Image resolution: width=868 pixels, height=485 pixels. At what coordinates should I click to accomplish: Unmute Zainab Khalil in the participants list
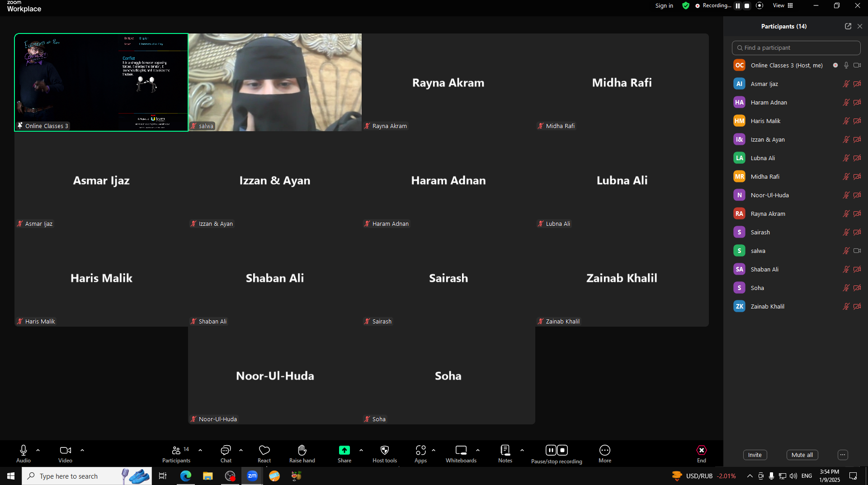(x=846, y=306)
